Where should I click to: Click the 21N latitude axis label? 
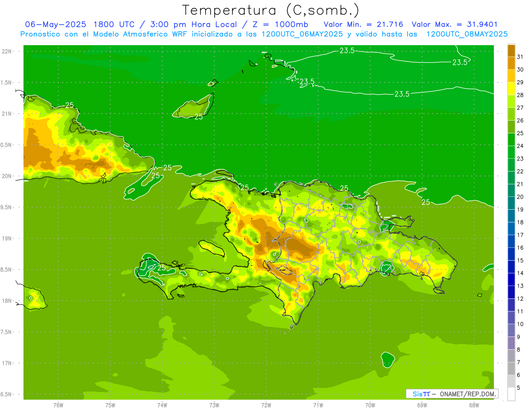[8, 114]
